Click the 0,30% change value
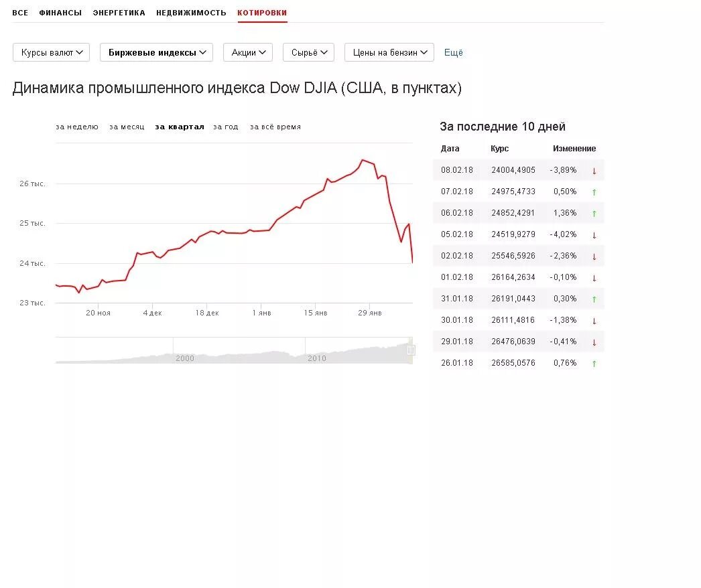The height and width of the screenshot is (588, 701). 565,299
